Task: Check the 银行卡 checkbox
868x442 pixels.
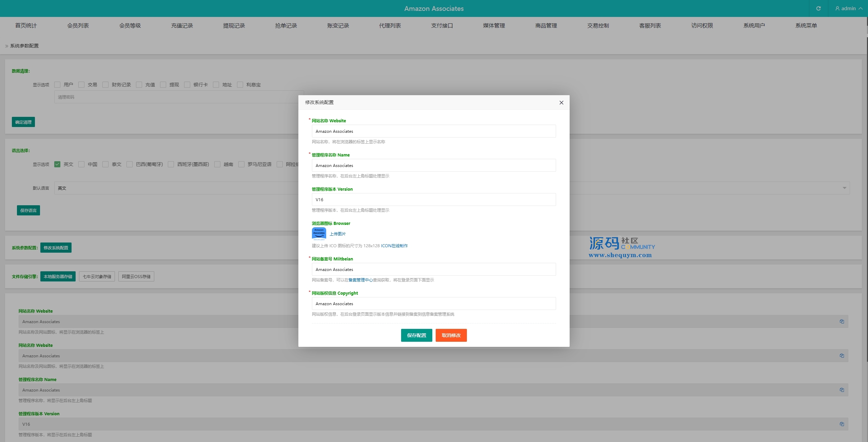Action: coord(187,85)
